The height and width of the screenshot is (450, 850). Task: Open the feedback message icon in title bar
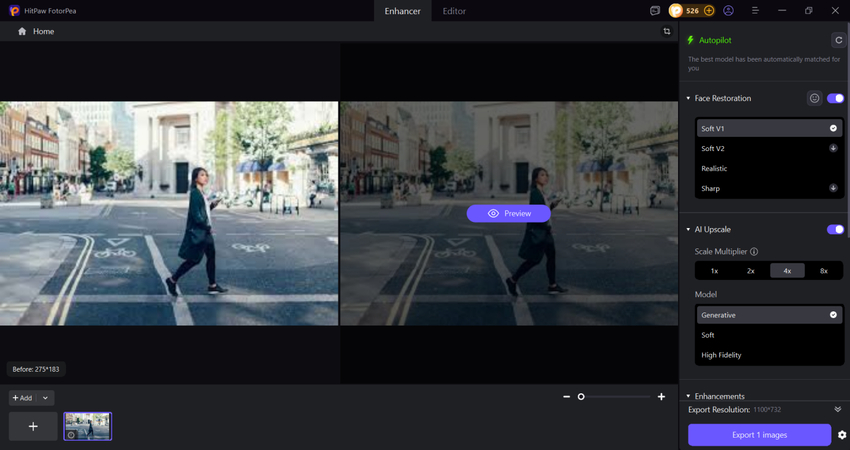655,10
